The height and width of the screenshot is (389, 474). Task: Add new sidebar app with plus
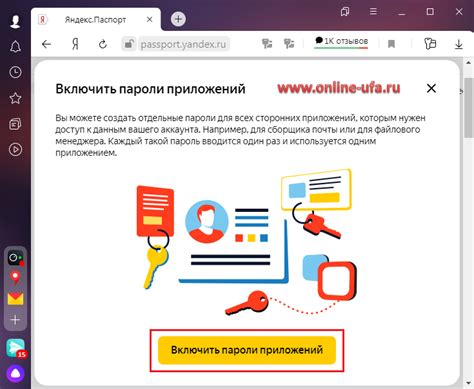click(x=15, y=320)
